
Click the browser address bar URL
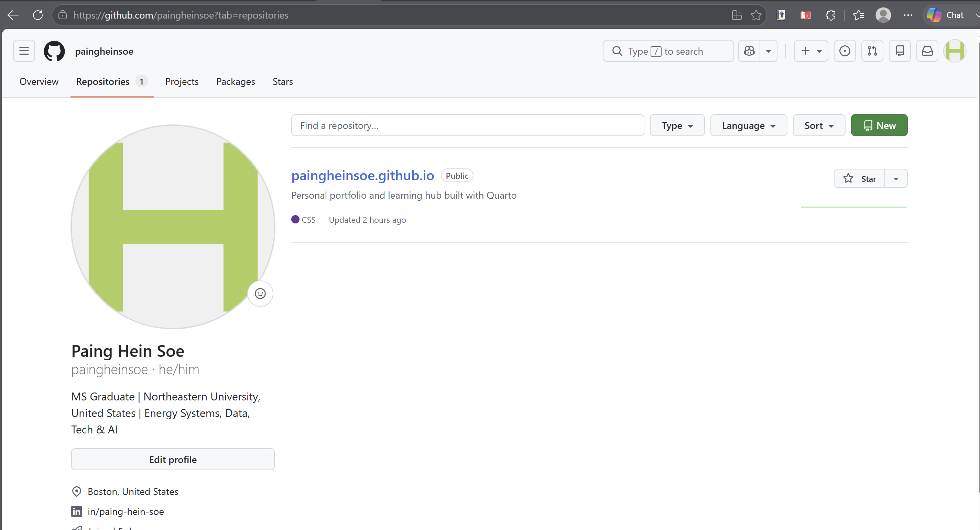tap(181, 15)
